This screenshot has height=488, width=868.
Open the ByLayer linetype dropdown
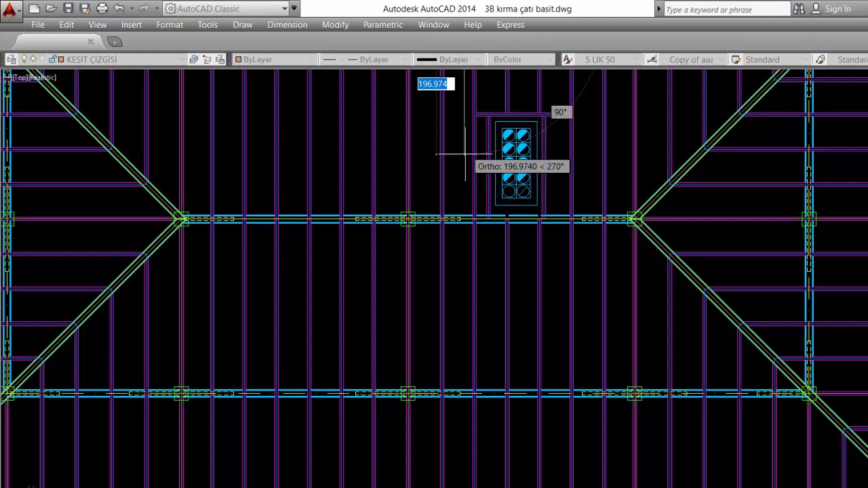(x=366, y=60)
